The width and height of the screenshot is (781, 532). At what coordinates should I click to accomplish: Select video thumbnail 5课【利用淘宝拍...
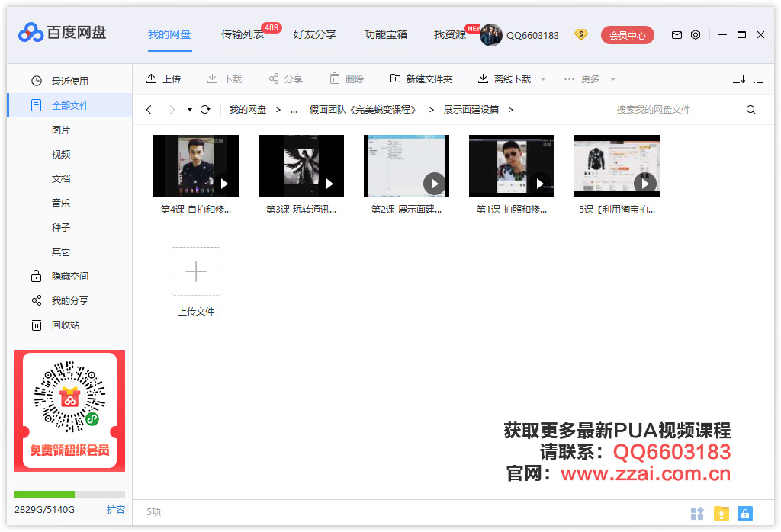616,165
